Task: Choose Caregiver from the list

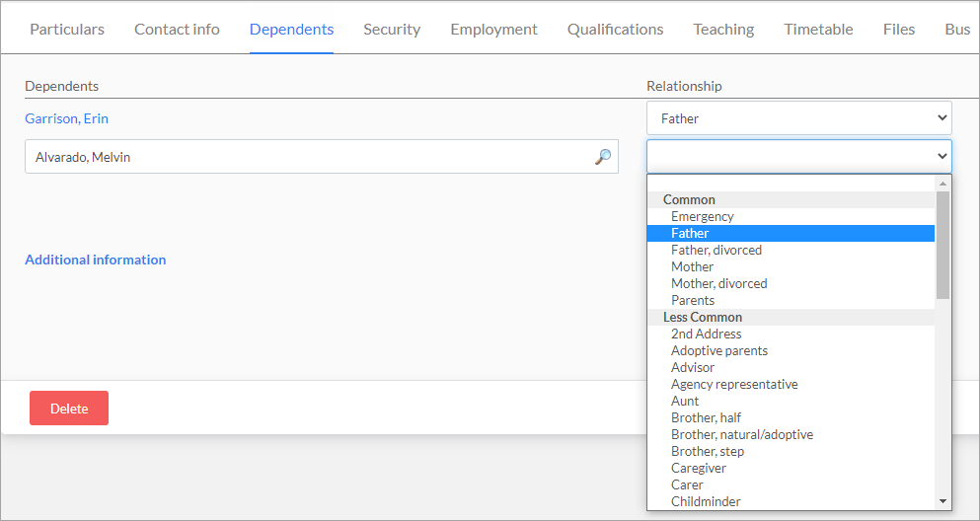Action: coord(791,468)
